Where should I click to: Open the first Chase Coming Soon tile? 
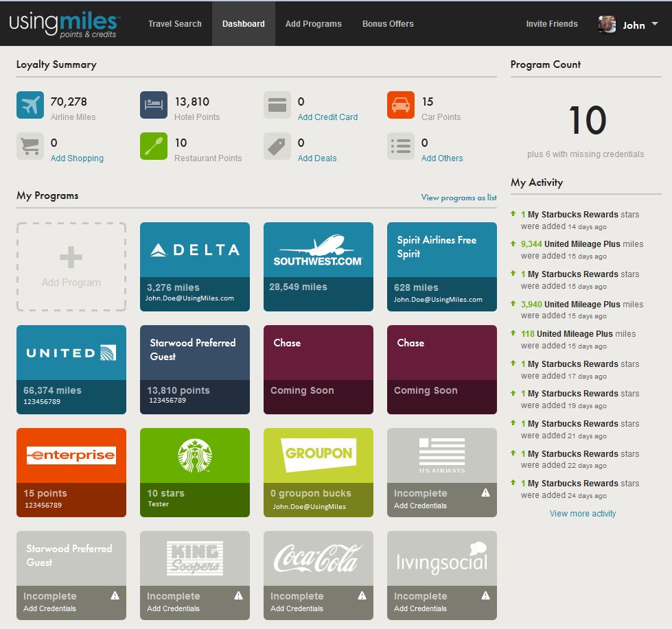318,370
